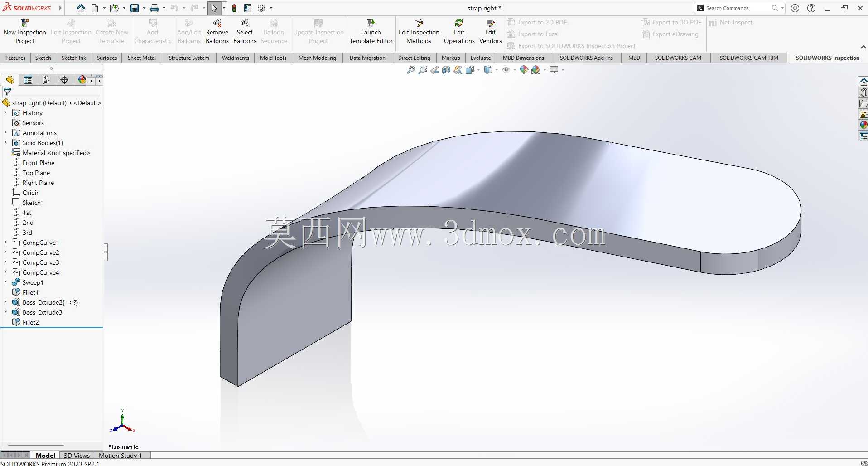868x466 pixels.
Task: Click Hide/Show Items eye icon
Action: [x=506, y=70]
